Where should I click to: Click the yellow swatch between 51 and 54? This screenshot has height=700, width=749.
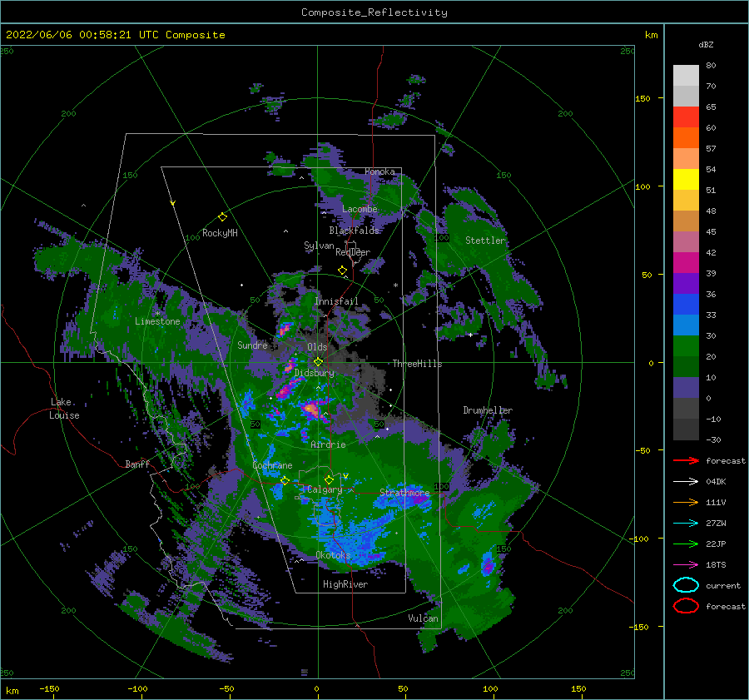686,179
